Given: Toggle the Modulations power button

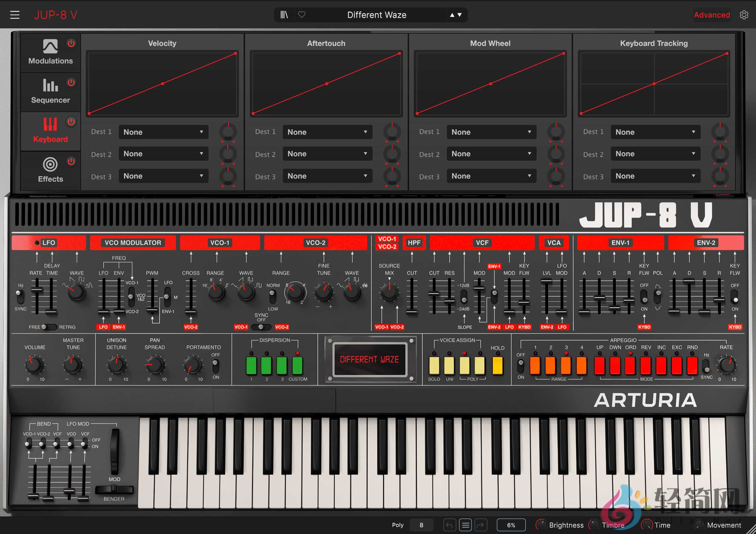Looking at the screenshot, I should (x=71, y=44).
